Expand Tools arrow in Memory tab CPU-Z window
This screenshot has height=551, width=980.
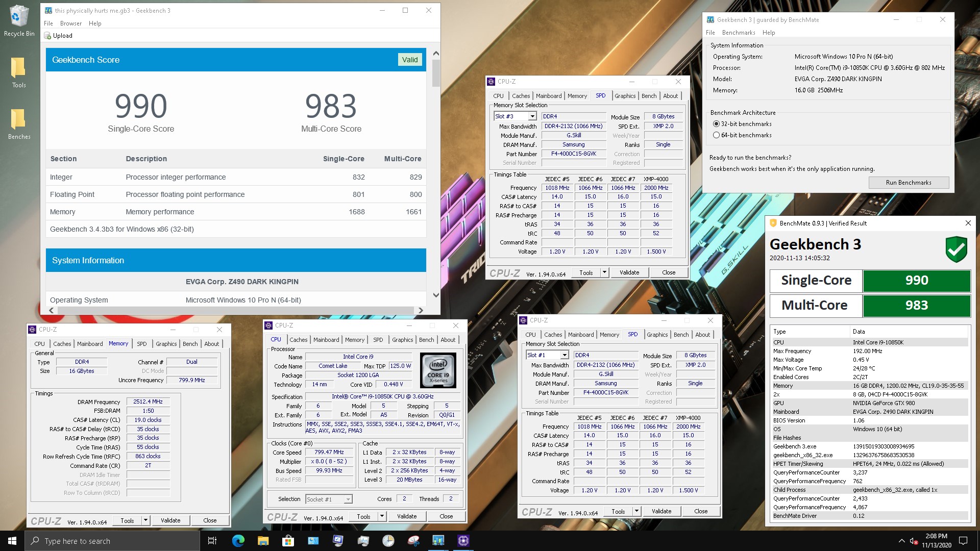(x=145, y=520)
